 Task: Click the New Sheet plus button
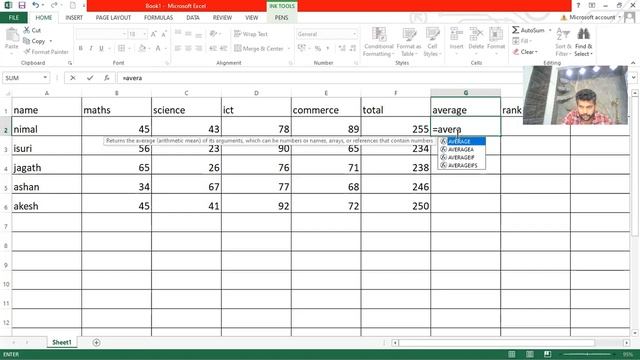(96, 342)
